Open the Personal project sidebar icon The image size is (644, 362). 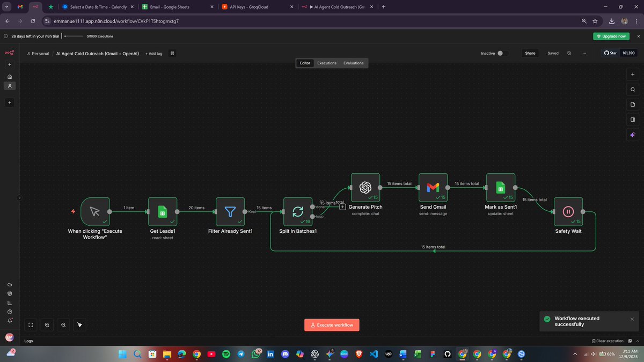[10, 86]
